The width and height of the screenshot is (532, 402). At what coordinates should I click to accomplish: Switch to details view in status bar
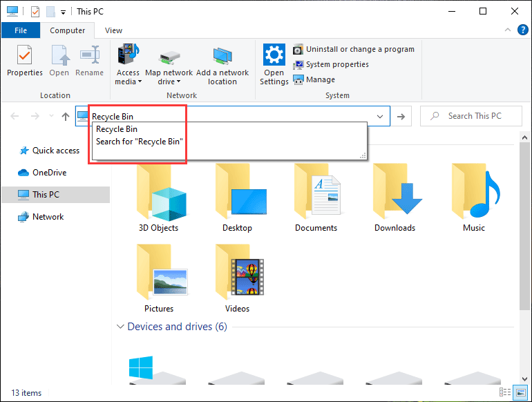[505, 392]
